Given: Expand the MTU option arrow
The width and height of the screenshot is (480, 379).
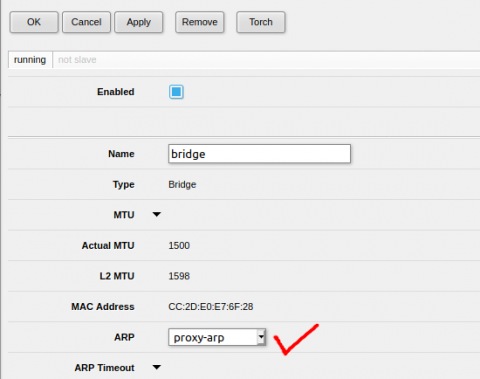Looking at the screenshot, I should pyautogui.click(x=156, y=214).
